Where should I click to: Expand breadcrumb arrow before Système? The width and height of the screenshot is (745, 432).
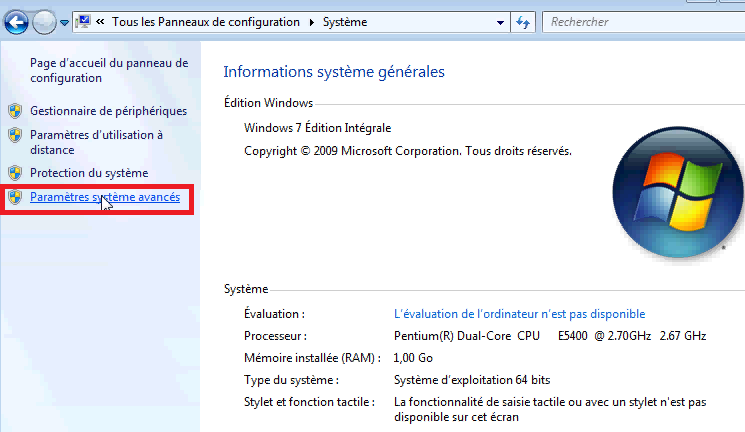coord(312,22)
